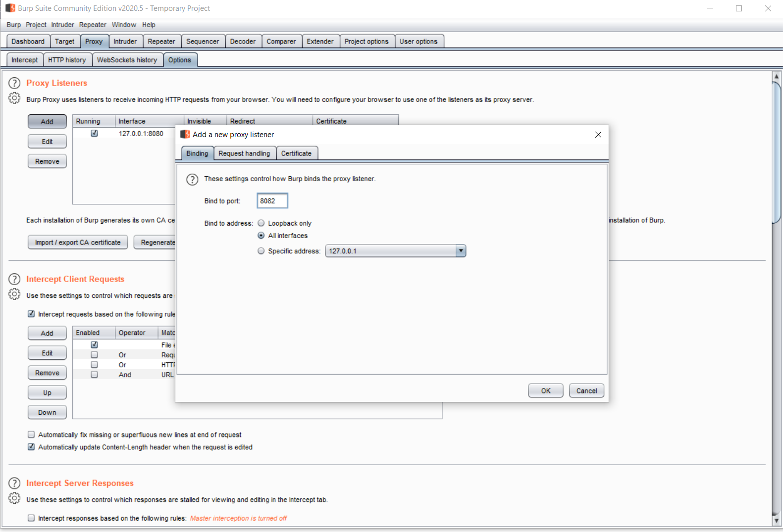
Task: Select Loopback only radio button
Action: tap(261, 223)
